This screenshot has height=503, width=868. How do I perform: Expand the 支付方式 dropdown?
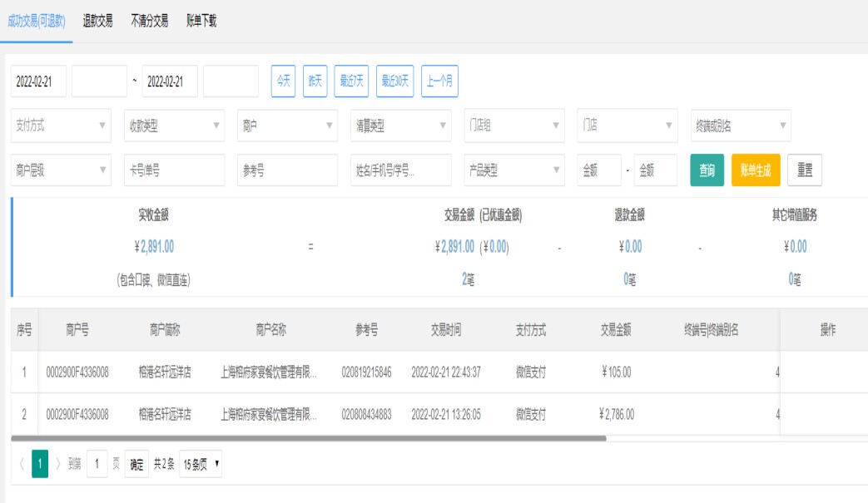pos(62,126)
